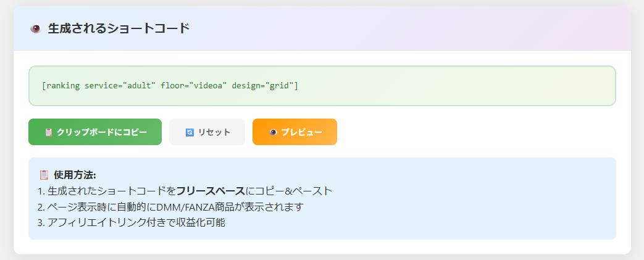Click the blue refresh icon on the reset button
644x260 pixels.
click(x=190, y=132)
